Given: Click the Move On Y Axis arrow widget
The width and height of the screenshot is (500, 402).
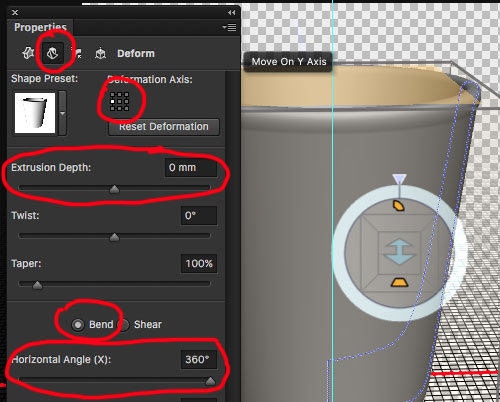Looking at the screenshot, I should [399, 252].
